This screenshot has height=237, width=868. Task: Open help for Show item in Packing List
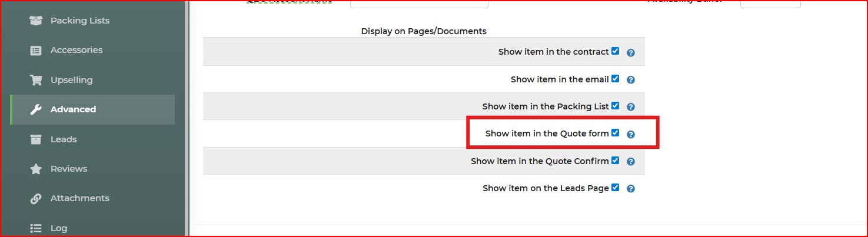[631, 107]
